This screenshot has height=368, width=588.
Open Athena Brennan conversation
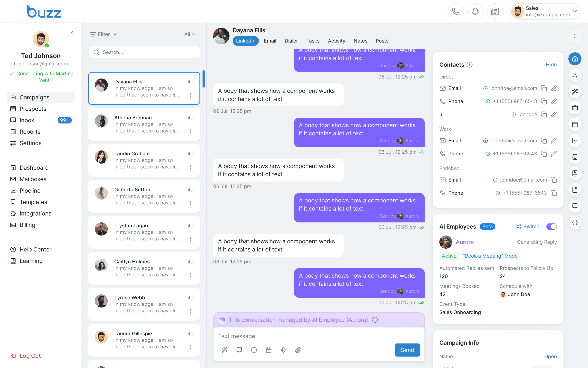point(144,124)
